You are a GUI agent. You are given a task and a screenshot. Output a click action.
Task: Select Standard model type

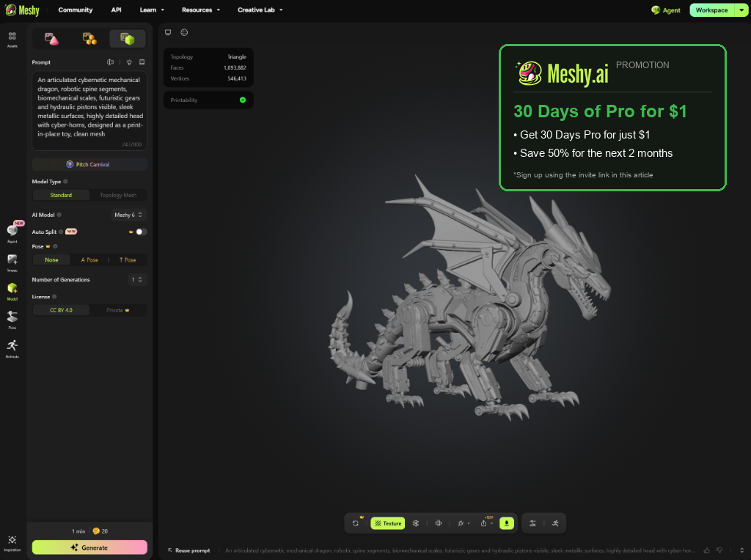[61, 195]
